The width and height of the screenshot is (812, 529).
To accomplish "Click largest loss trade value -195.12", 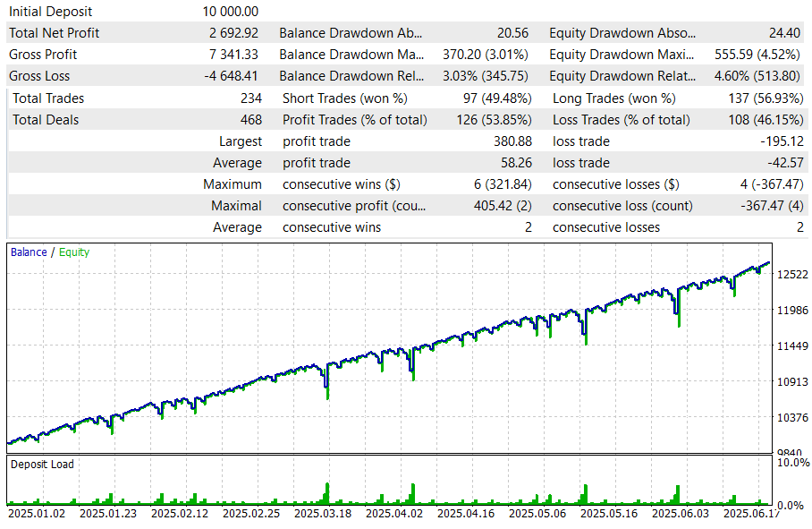I will [781, 141].
